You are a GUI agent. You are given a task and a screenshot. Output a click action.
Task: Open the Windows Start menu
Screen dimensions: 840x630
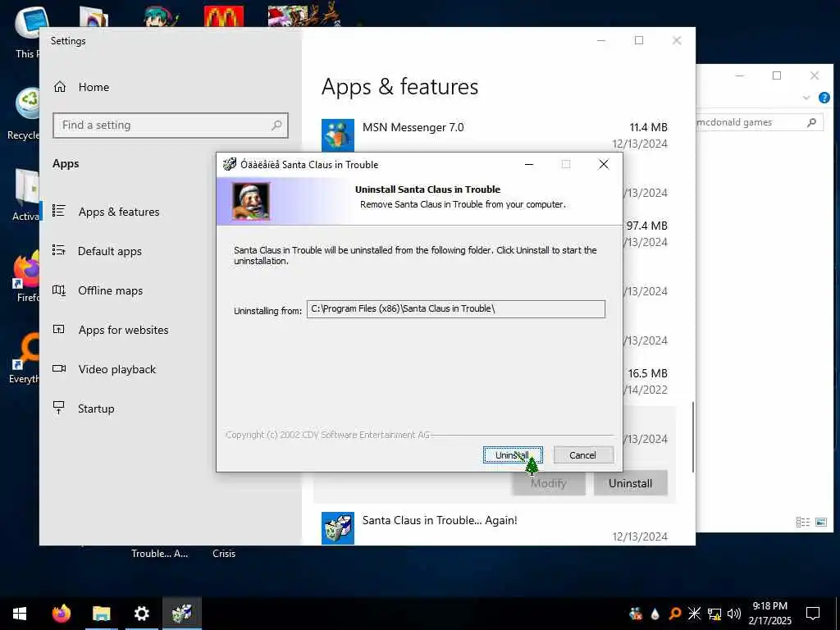(20, 614)
